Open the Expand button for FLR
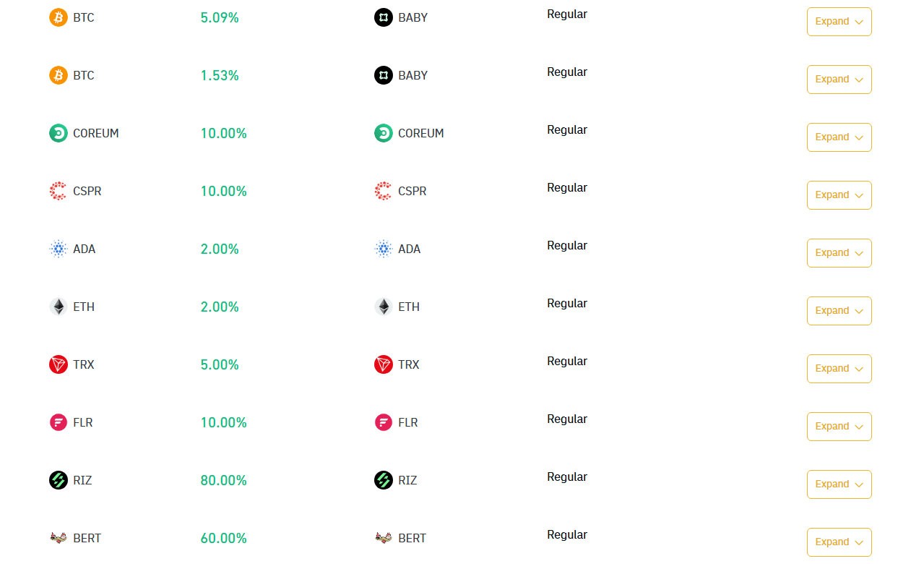The width and height of the screenshot is (924, 564). pyautogui.click(x=839, y=427)
